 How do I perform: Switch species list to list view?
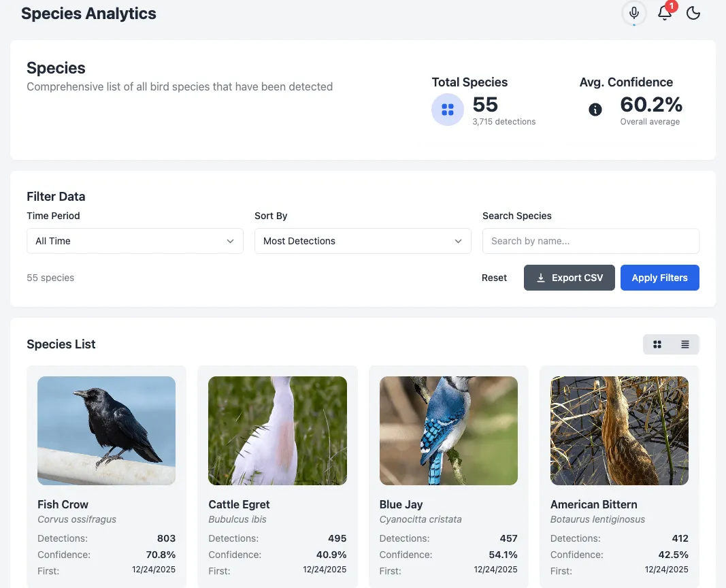click(x=685, y=345)
